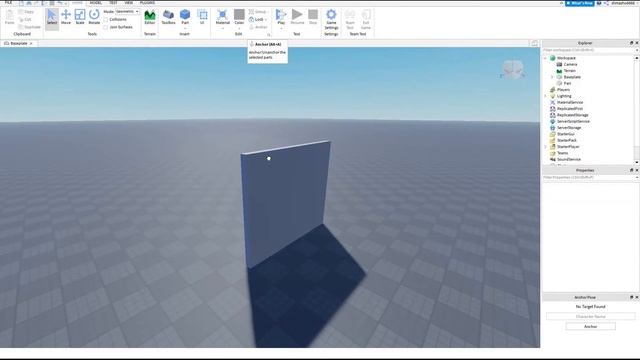The width and height of the screenshot is (640, 360).
Task: Click the Exit Game icon
Action: 366,19
